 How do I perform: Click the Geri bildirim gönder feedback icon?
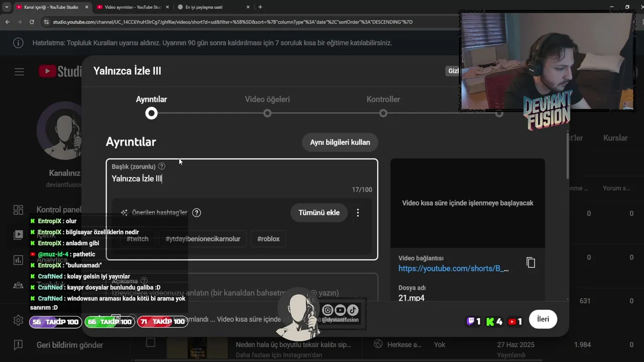point(18,345)
